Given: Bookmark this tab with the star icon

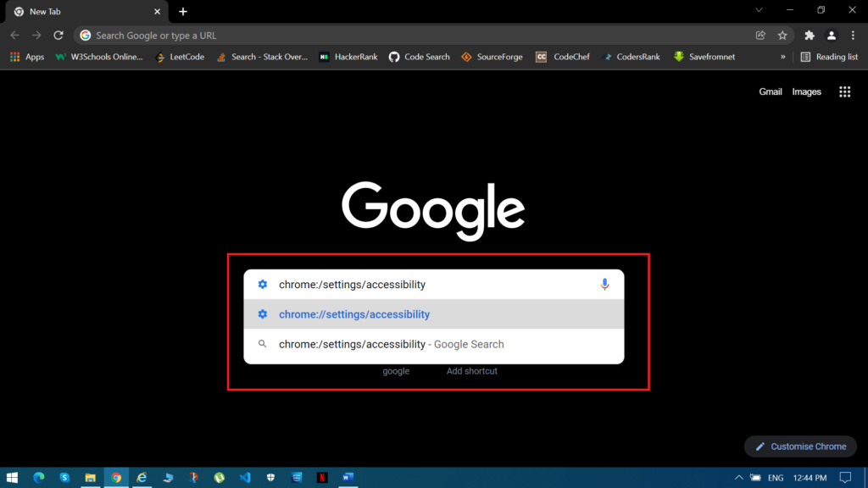Looking at the screenshot, I should (782, 36).
